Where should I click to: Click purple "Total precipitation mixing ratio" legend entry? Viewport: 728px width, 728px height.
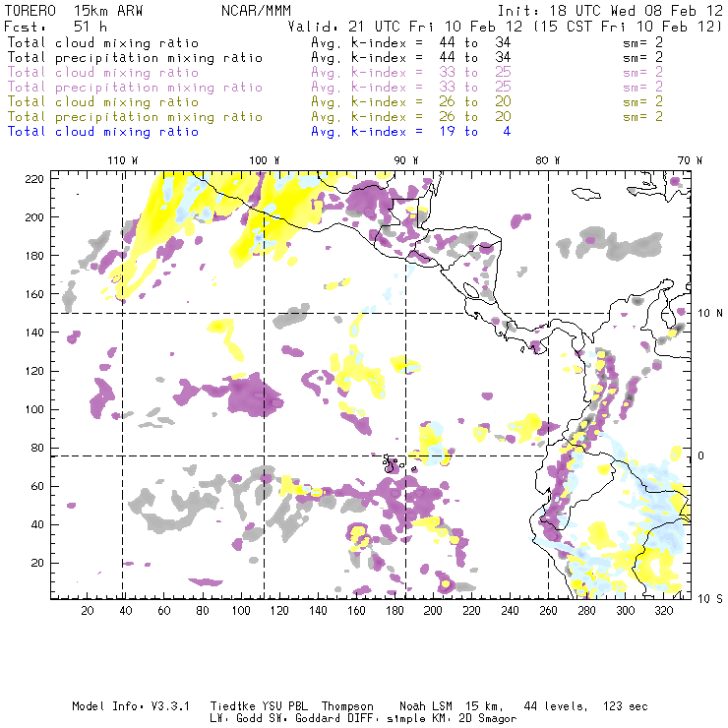point(135,88)
